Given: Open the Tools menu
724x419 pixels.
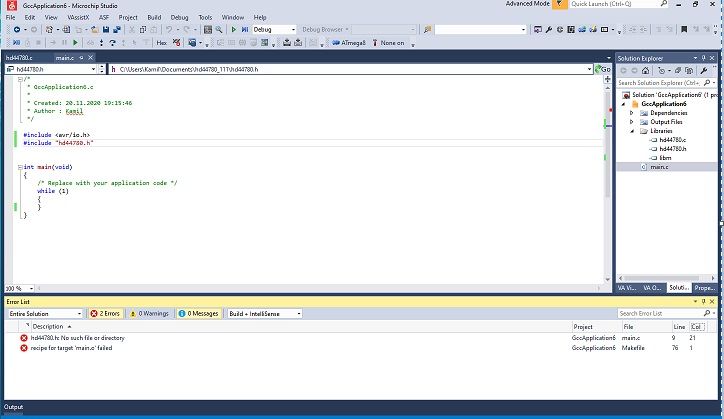Looking at the screenshot, I should tap(205, 18).
